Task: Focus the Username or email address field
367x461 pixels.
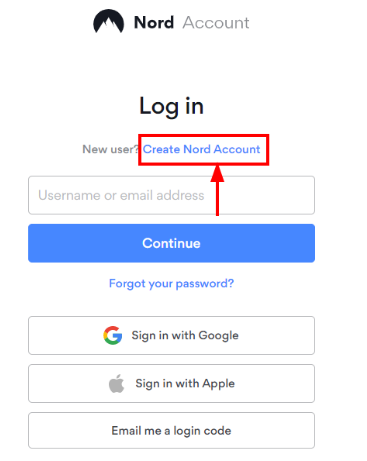Action: (171, 195)
